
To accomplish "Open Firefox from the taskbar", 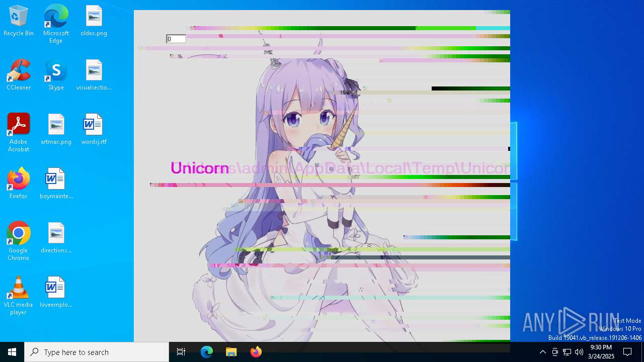I will (256, 352).
